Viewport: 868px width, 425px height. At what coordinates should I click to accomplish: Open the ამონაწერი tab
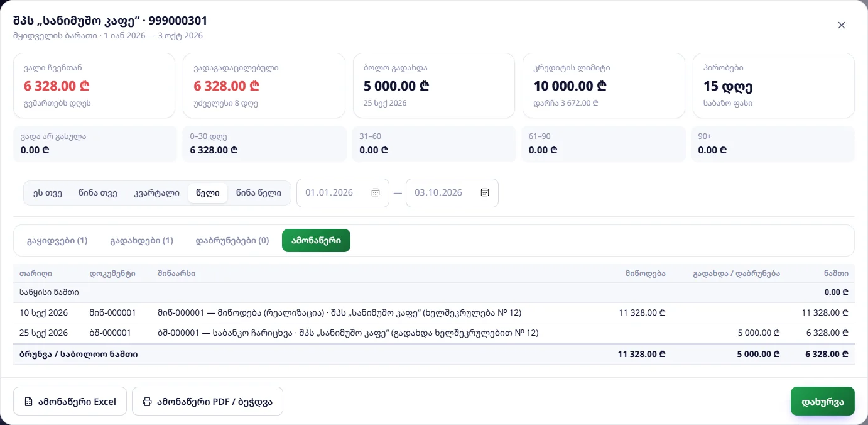[316, 240]
